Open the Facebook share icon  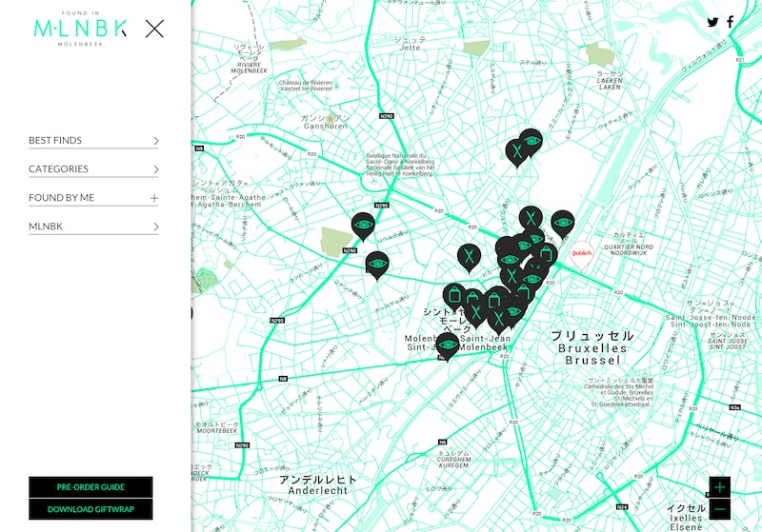[731, 22]
